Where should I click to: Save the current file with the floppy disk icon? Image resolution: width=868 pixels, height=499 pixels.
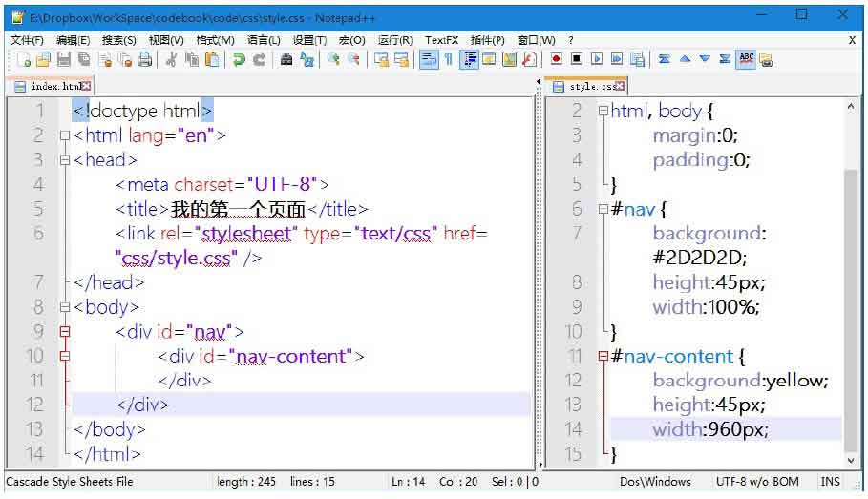64,59
